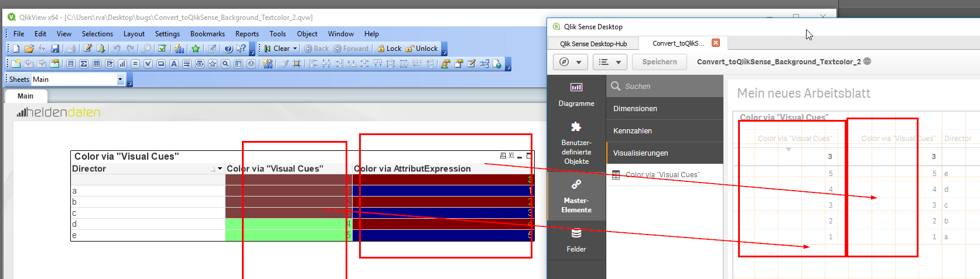Open the Time Chart wizard icon

click(268, 64)
